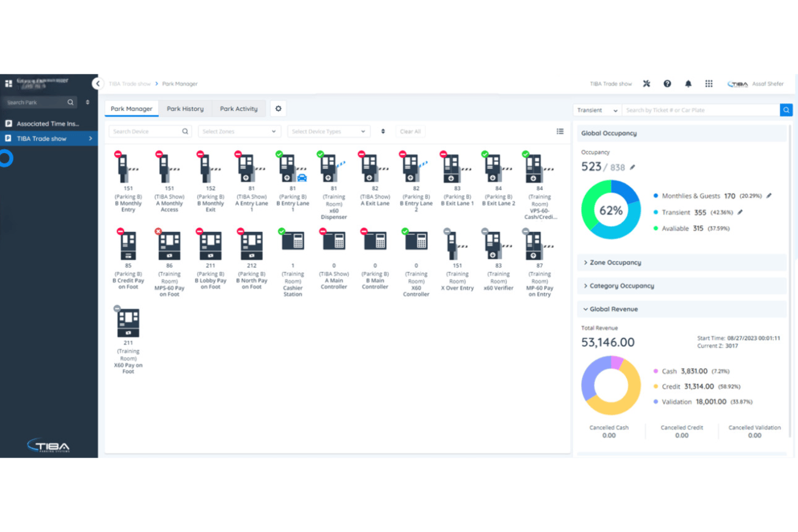
Task: Open the B Monthly Entry device 151
Action: (128, 168)
